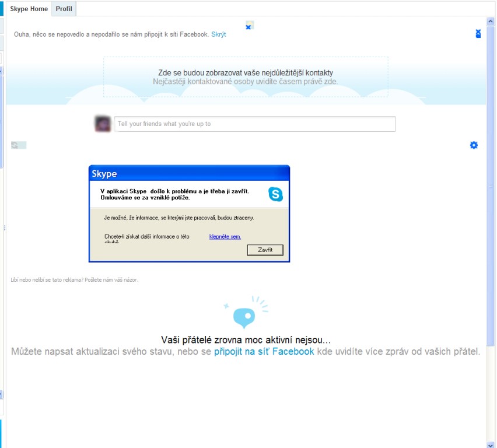Click the scrollbar up arrow
This screenshot has width=497, height=448.
(x=491, y=21)
